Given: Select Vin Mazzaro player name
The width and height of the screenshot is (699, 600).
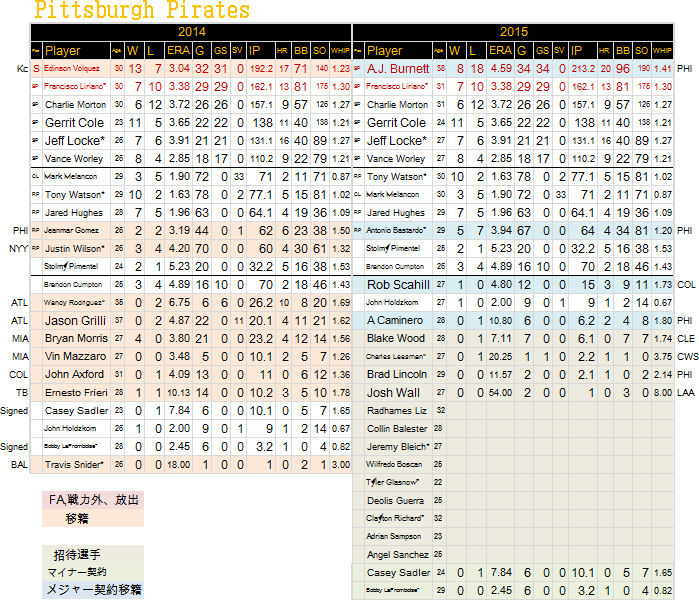Looking at the screenshot, I should pos(75,356).
